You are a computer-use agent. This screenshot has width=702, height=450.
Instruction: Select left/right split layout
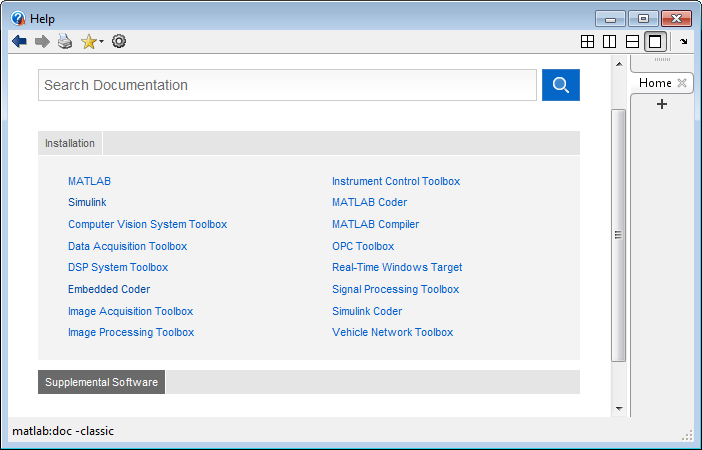pos(610,42)
